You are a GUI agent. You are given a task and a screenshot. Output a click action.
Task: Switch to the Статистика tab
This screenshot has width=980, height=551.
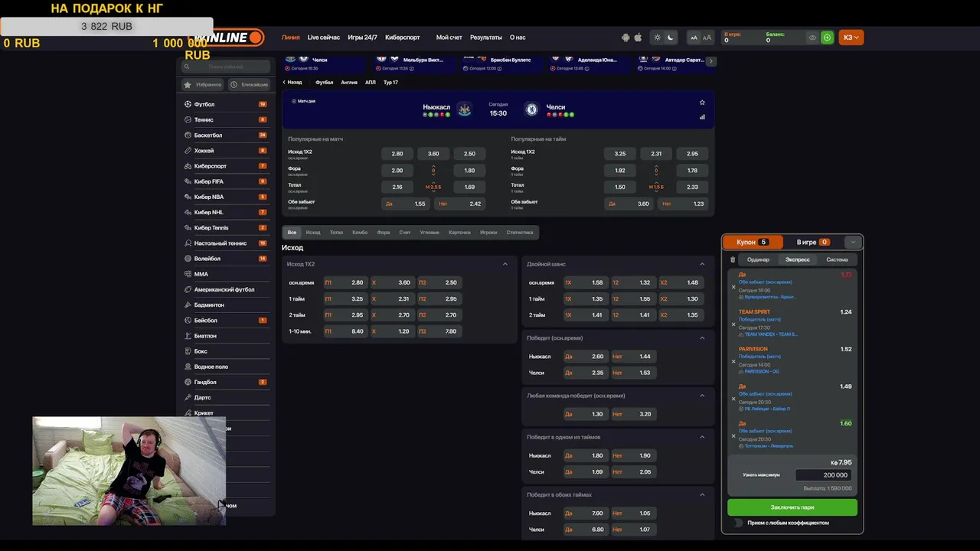520,232
